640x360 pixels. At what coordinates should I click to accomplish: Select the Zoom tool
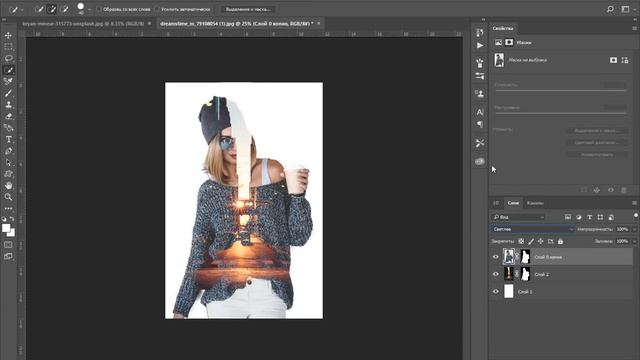tap(9, 197)
